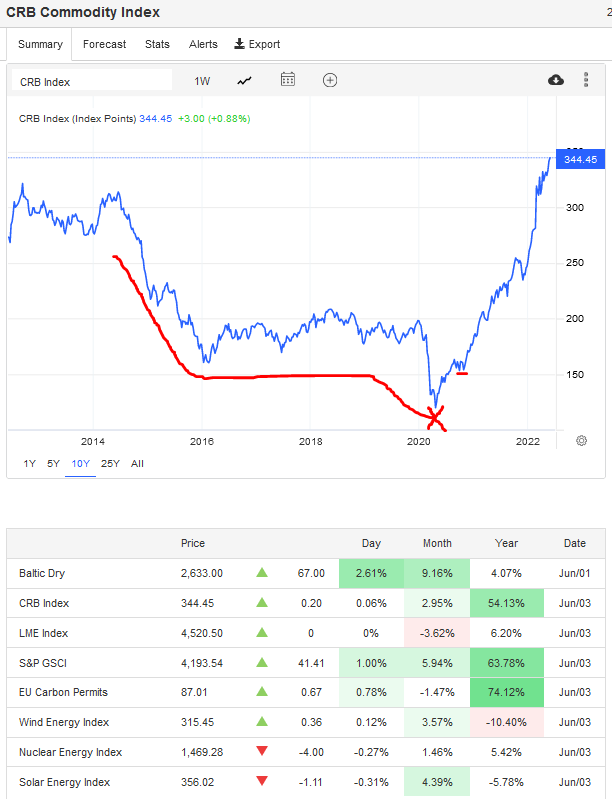This screenshot has width=612, height=799.
Task: Click the 63.78% S&P GSCI yearly change
Action: click(x=506, y=663)
